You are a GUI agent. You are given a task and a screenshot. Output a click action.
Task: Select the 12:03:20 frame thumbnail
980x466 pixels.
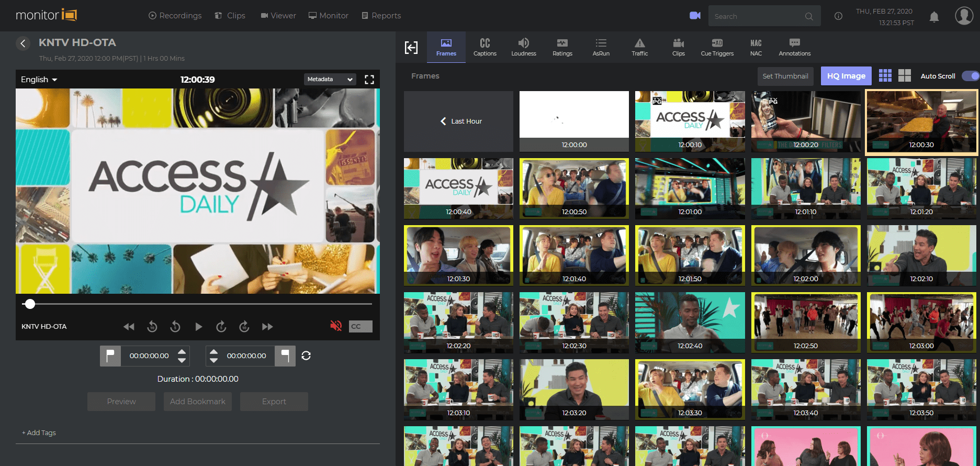(x=574, y=390)
